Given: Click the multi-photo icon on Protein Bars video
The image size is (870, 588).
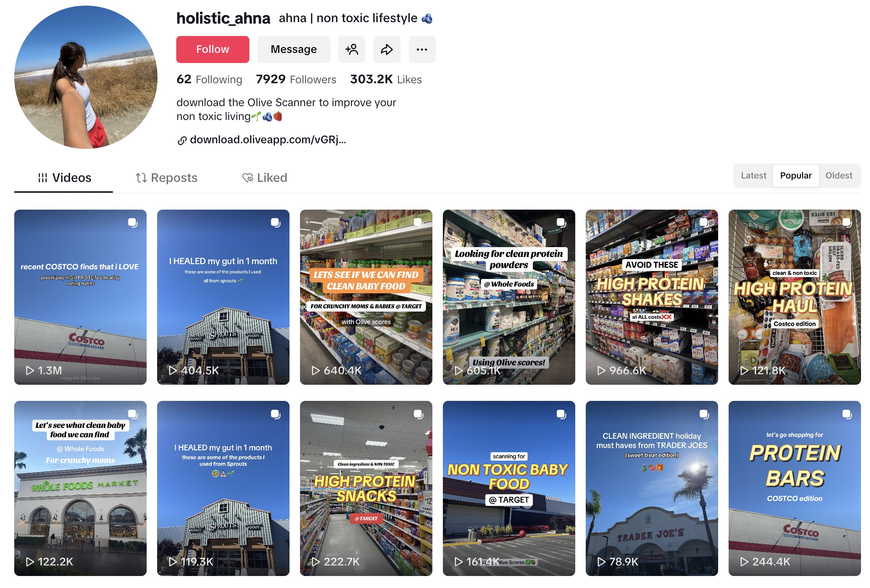Looking at the screenshot, I should click(x=847, y=414).
